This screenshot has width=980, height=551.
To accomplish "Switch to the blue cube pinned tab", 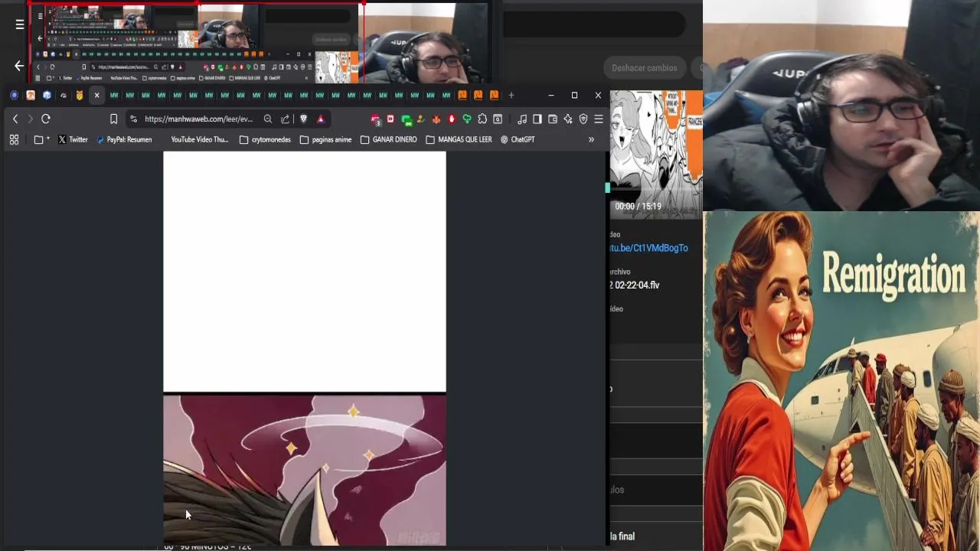I will click(x=47, y=95).
